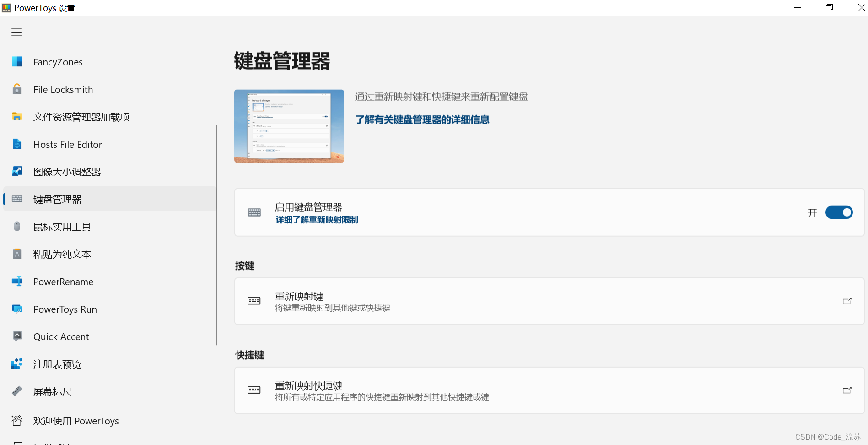Click keyboard icon beside 重新映射键
This screenshot has width=868, height=445.
pyautogui.click(x=254, y=301)
